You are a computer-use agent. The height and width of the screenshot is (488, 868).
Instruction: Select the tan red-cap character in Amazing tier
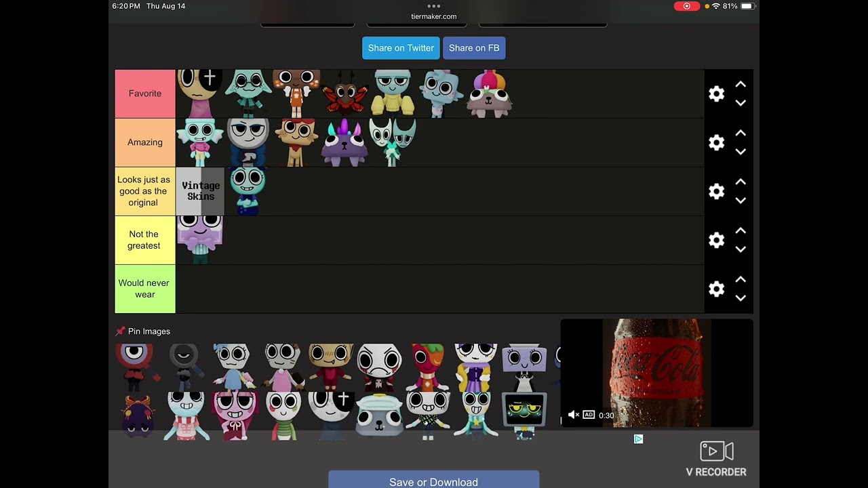pyautogui.click(x=296, y=142)
